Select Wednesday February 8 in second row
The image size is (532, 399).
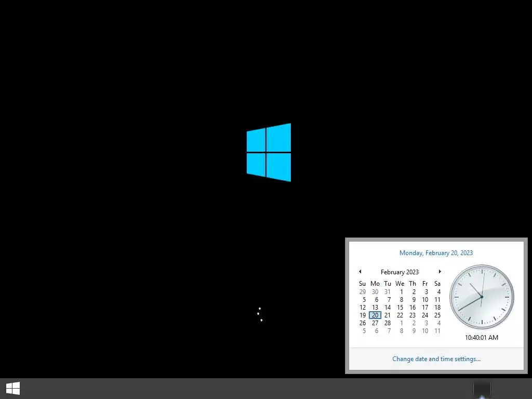pyautogui.click(x=402, y=300)
